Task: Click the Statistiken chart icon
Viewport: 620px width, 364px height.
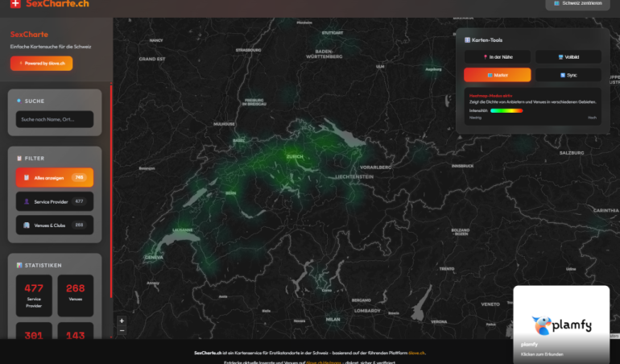Action: (x=19, y=265)
